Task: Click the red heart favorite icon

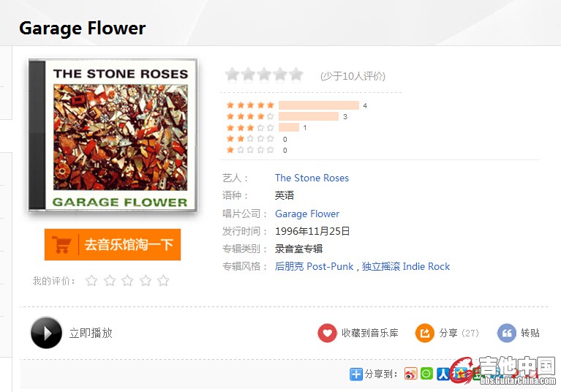Action: click(x=327, y=333)
